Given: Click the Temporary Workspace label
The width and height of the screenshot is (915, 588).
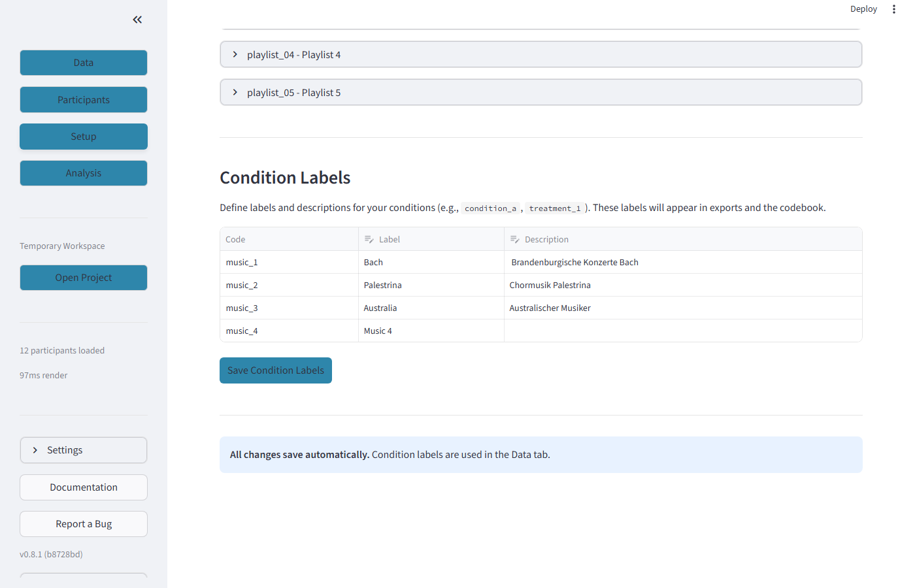Looking at the screenshot, I should click(62, 246).
